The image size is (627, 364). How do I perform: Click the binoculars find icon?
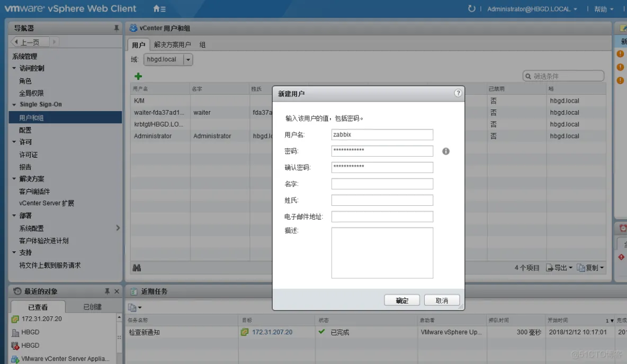click(137, 268)
